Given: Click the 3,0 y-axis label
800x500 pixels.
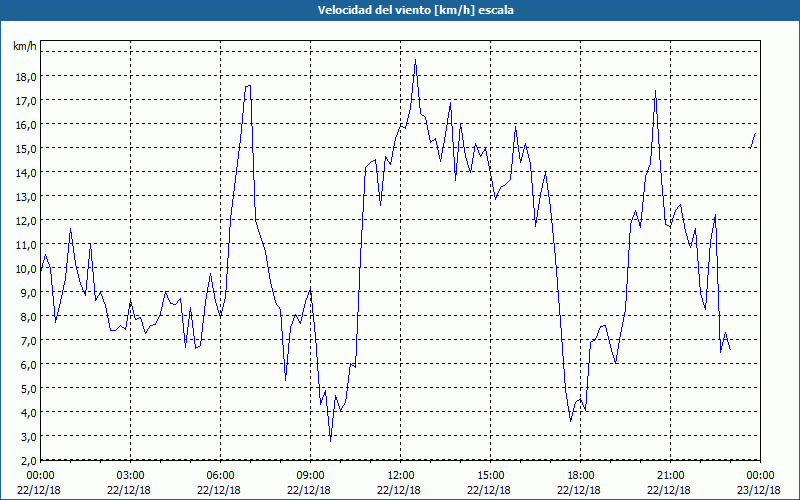Looking at the screenshot, I should click(x=29, y=437).
